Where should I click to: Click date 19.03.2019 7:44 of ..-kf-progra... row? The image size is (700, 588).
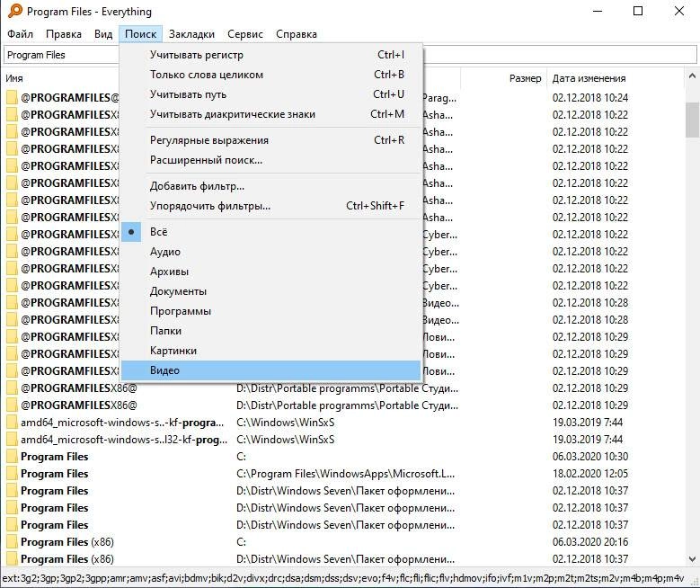coord(588,423)
